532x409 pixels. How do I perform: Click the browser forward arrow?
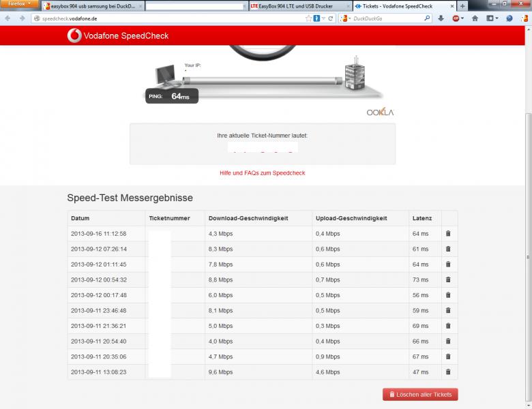point(23,18)
